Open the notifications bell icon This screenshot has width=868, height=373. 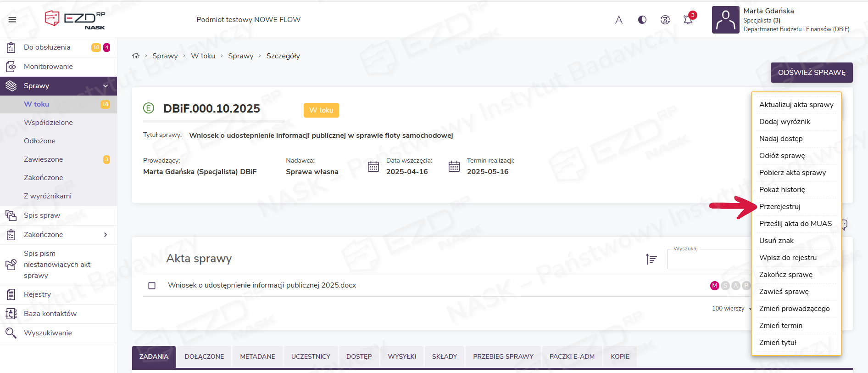pos(688,20)
